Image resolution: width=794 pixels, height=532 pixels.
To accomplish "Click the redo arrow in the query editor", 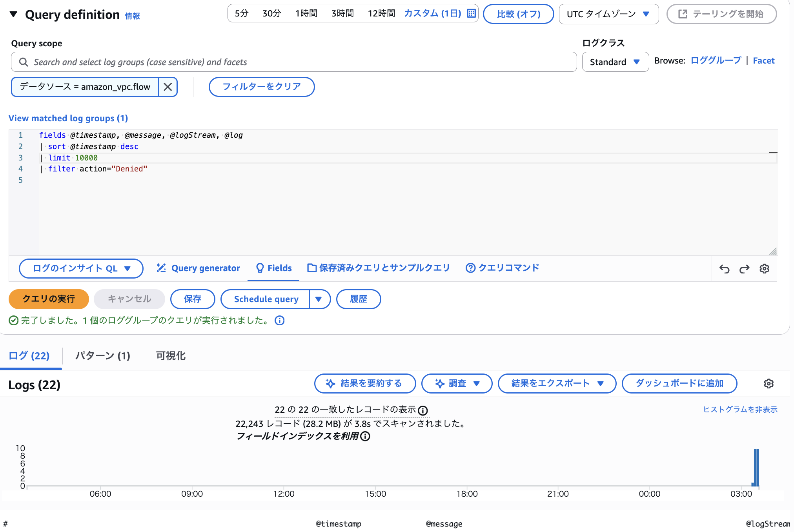I will (744, 268).
